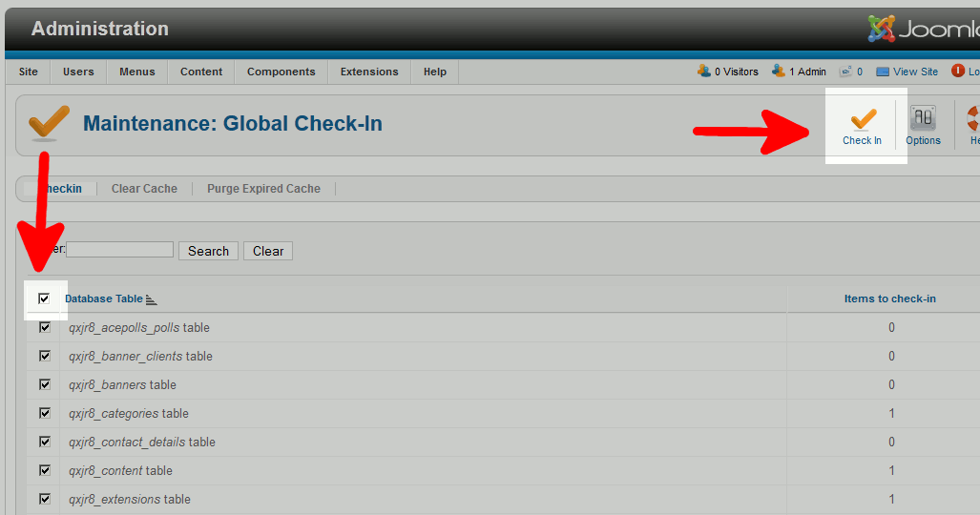
Task: Uncheck the qxjr8_contact_details table checkbox
Action: [x=45, y=442]
